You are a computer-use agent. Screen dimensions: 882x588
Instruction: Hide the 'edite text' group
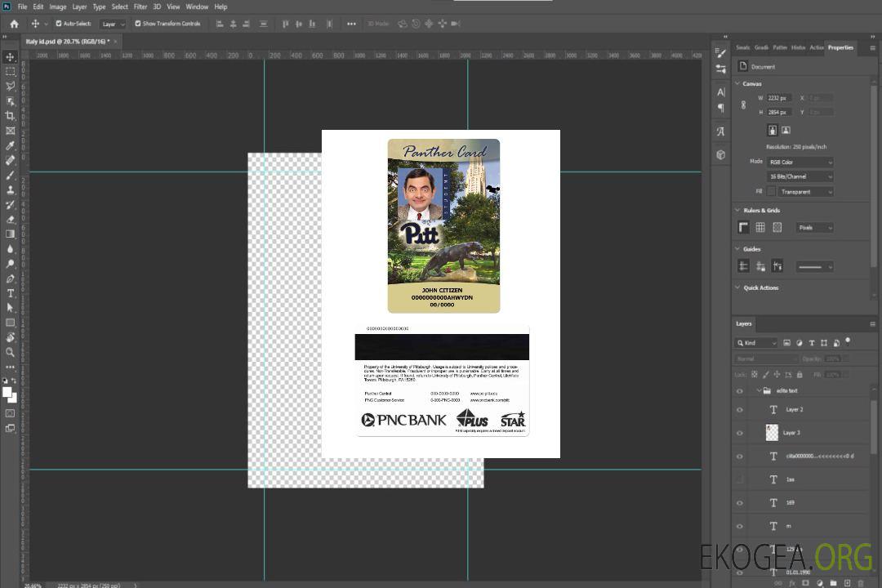740,391
